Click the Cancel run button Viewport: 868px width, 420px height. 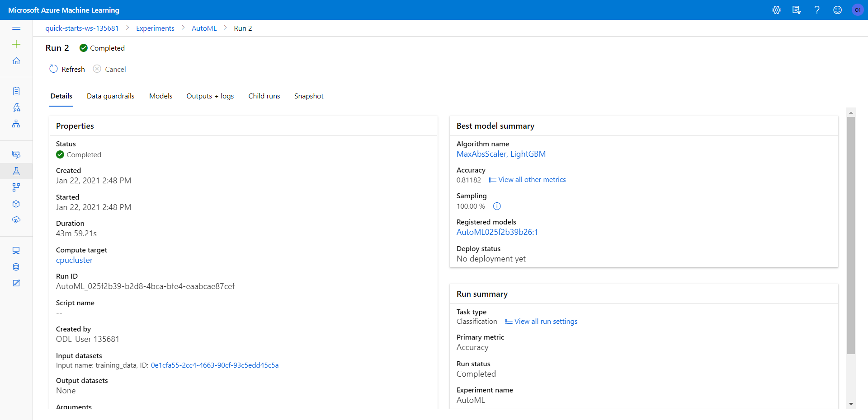tap(109, 69)
